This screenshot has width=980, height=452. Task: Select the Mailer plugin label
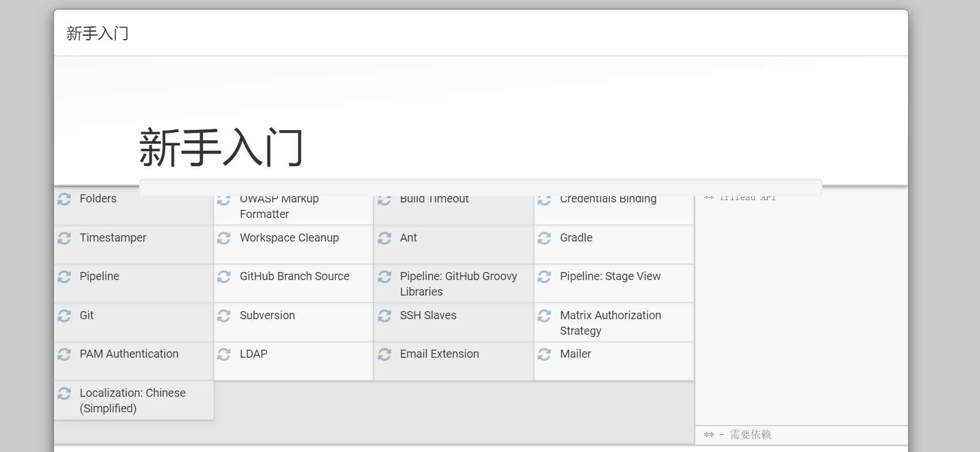click(576, 354)
